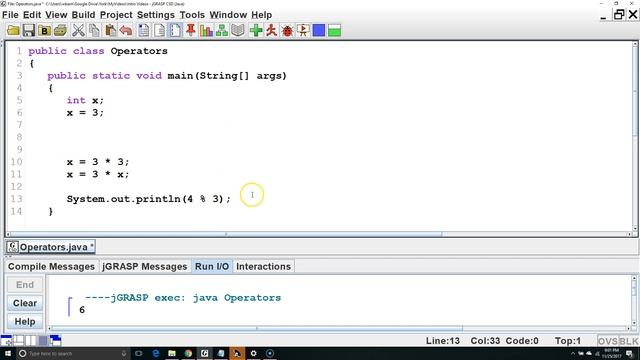Toggle line numbers with the highlighted page icon
Screen dimensions: 640x360
coord(175,31)
